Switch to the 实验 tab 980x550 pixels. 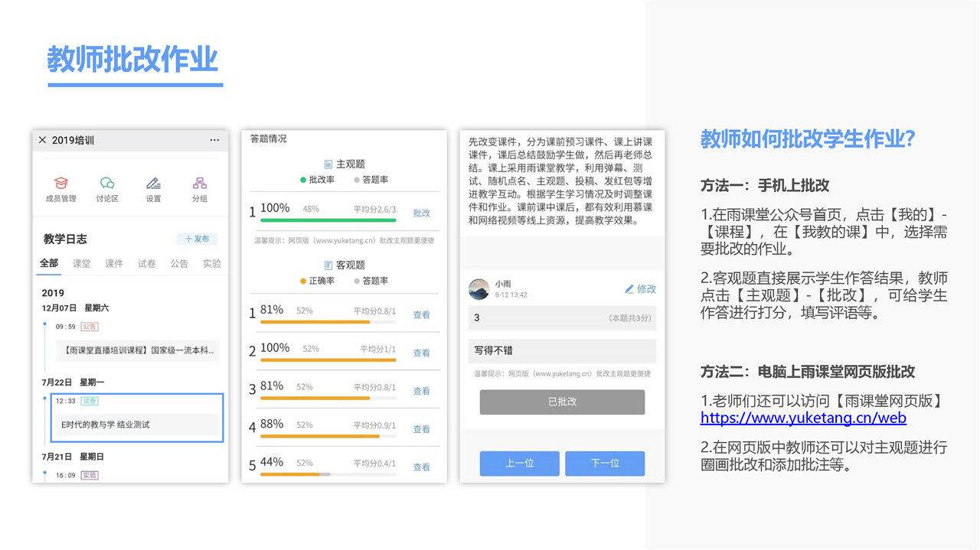pyautogui.click(x=212, y=263)
